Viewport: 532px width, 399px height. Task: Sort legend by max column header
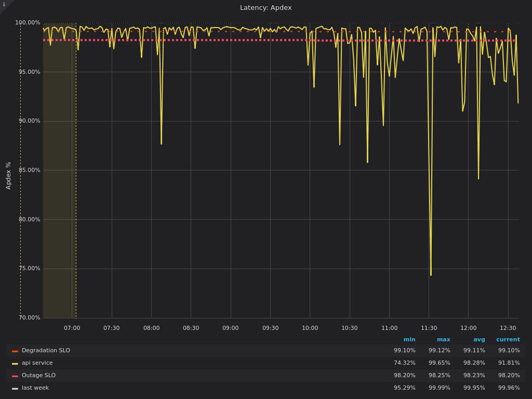(444, 339)
